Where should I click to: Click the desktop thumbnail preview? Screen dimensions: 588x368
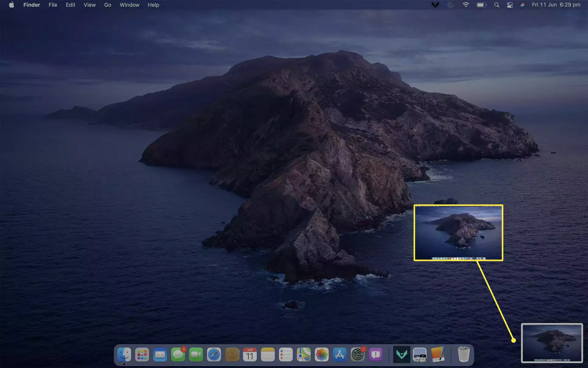[x=552, y=343]
